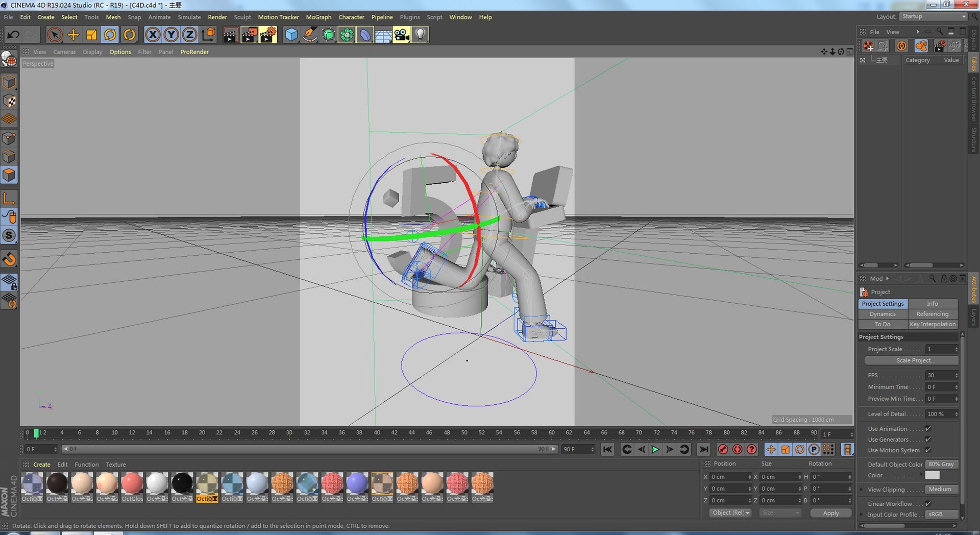Toggle Use Generators checkbox

coord(928,440)
